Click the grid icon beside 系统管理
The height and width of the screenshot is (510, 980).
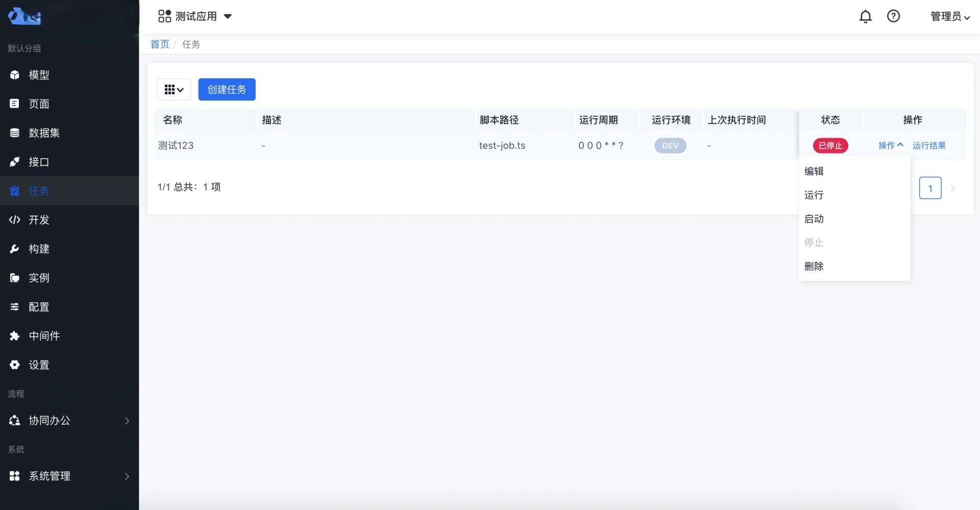click(15, 476)
